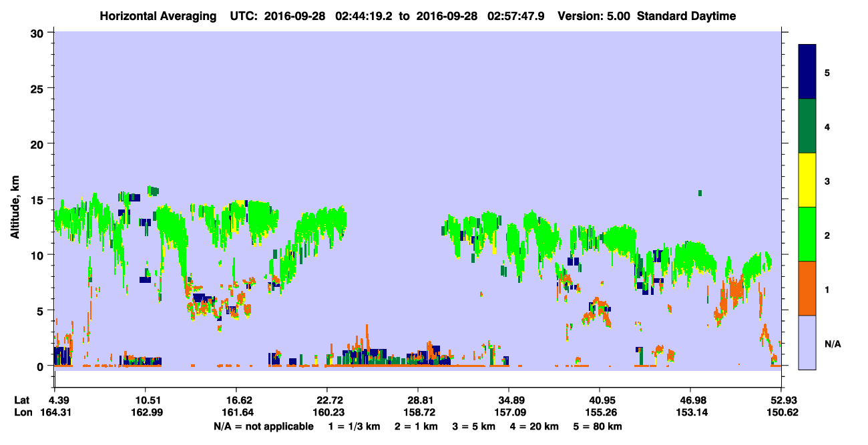868x445 pixels.
Task: Click longitude value 158.72
Action: [418, 412]
